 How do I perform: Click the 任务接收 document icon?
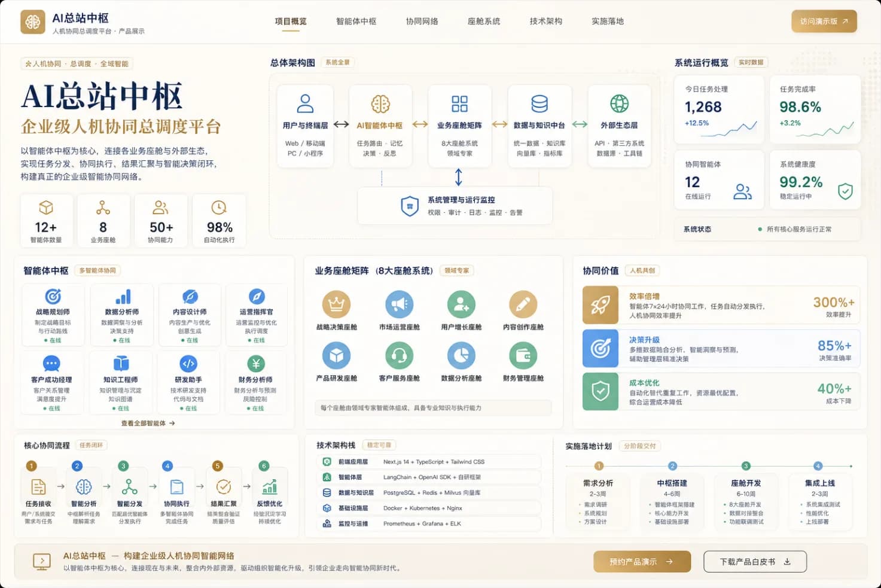tap(38, 486)
